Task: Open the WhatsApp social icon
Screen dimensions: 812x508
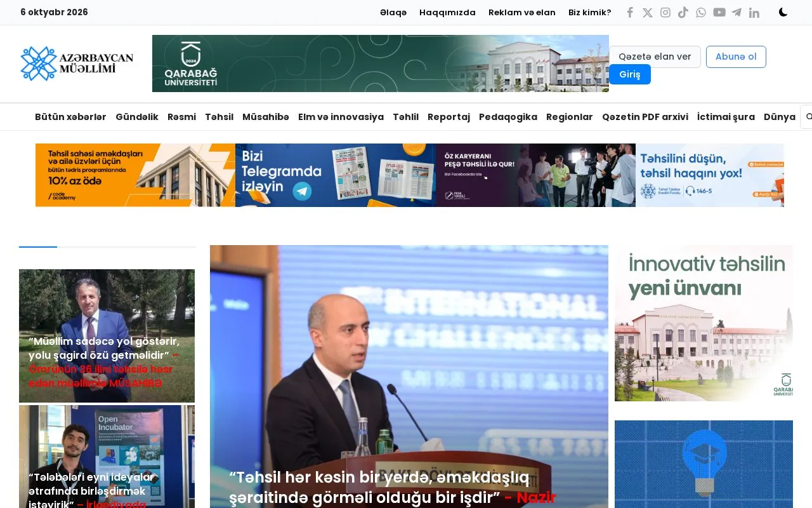Action: click(x=701, y=13)
